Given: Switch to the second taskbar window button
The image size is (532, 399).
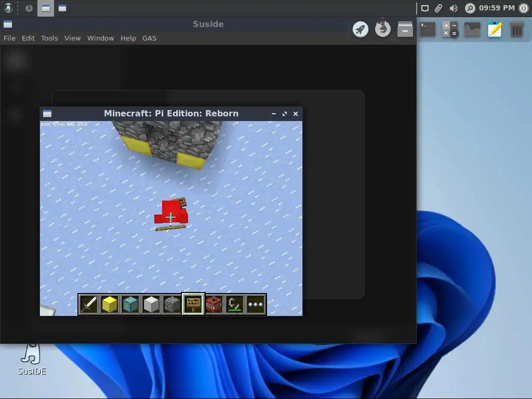Looking at the screenshot, I should [62, 8].
